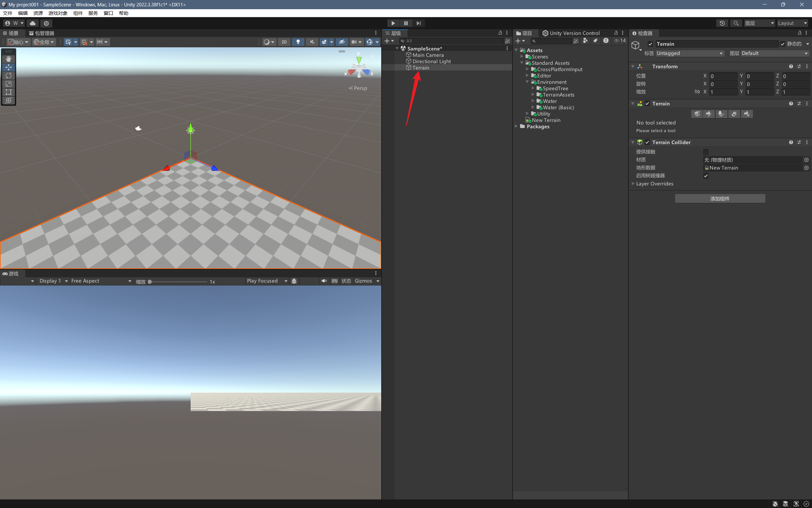
Task: Open the Untagged tag dropdown
Action: click(x=690, y=53)
